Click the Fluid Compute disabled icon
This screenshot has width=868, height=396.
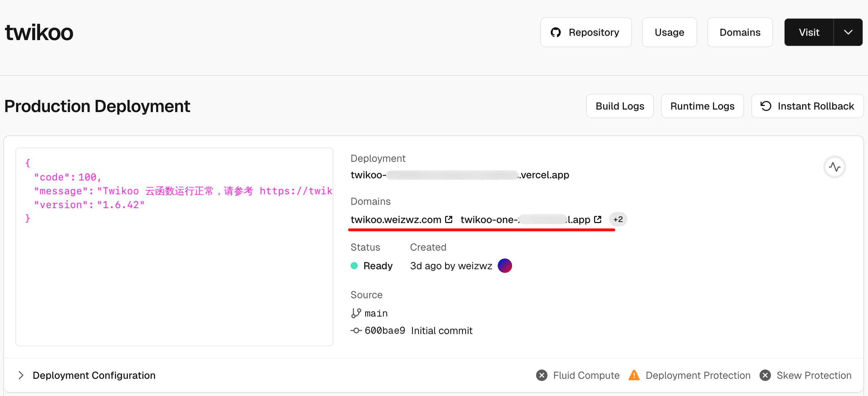coord(542,375)
